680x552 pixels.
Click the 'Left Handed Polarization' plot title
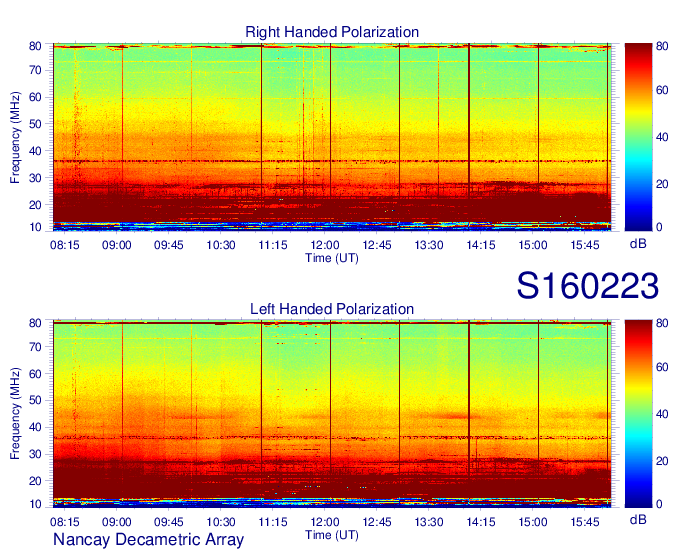point(332,309)
